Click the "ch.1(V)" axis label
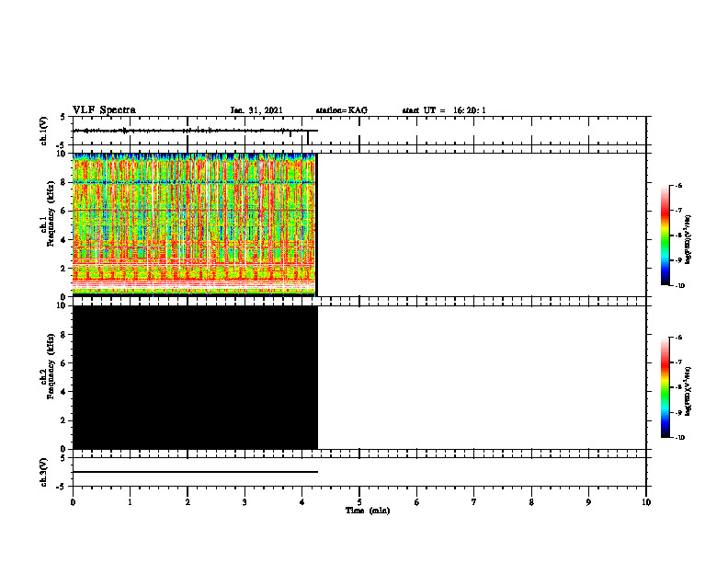 tap(43, 131)
